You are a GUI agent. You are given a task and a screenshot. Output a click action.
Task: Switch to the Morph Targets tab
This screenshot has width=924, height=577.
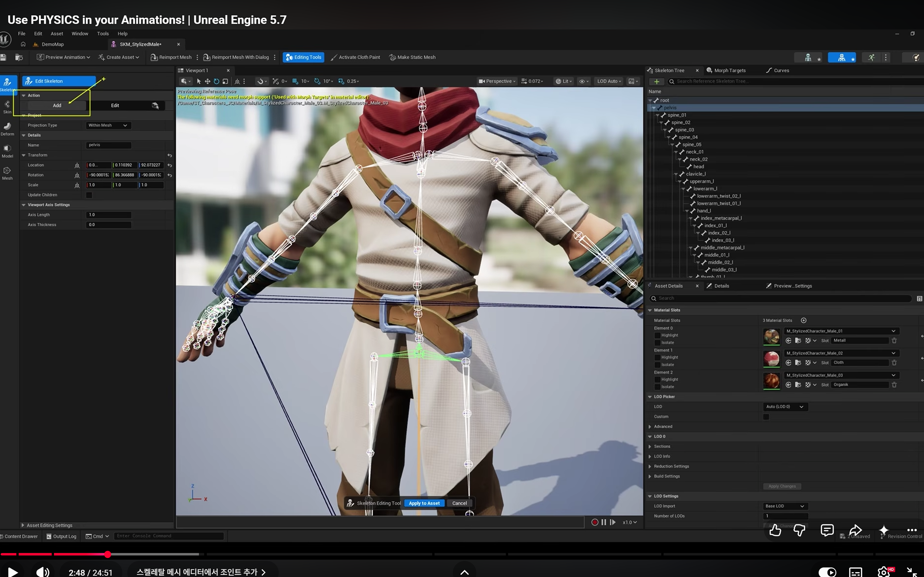tap(726, 71)
